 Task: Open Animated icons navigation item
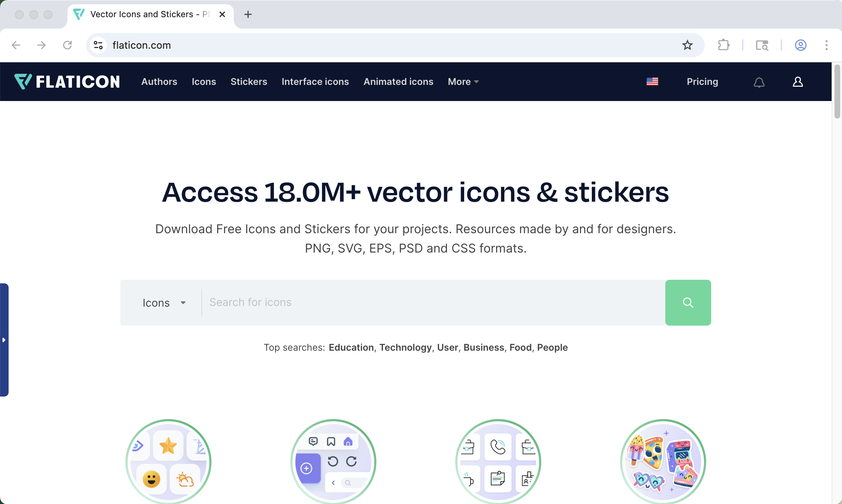point(398,82)
